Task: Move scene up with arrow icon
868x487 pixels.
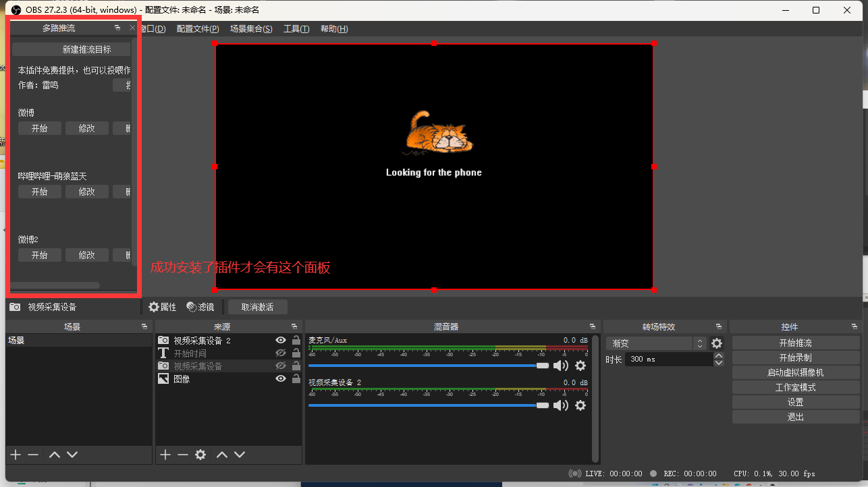Action: (x=55, y=455)
